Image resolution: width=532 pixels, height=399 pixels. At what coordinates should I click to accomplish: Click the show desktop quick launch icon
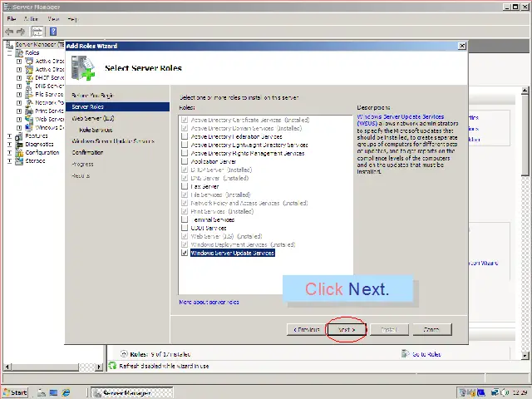tap(53, 392)
